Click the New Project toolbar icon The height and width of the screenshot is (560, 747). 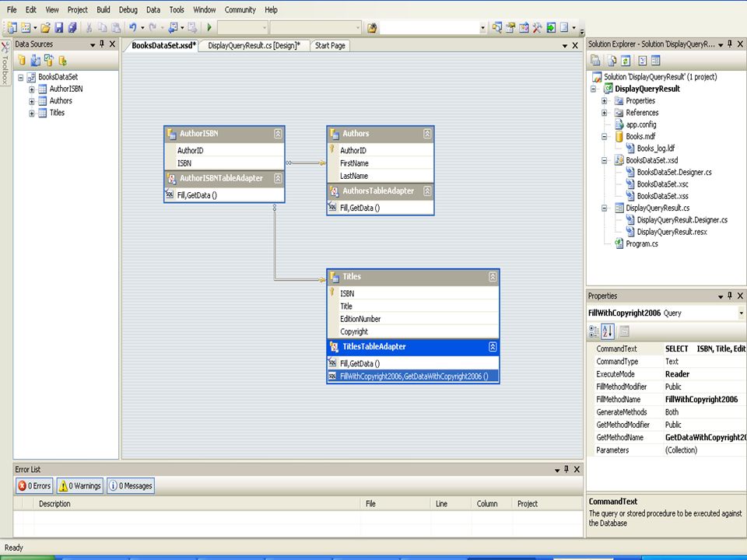tap(12, 28)
